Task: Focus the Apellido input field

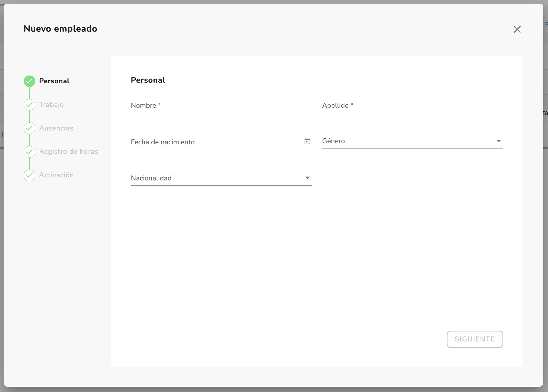Action: coord(412,106)
